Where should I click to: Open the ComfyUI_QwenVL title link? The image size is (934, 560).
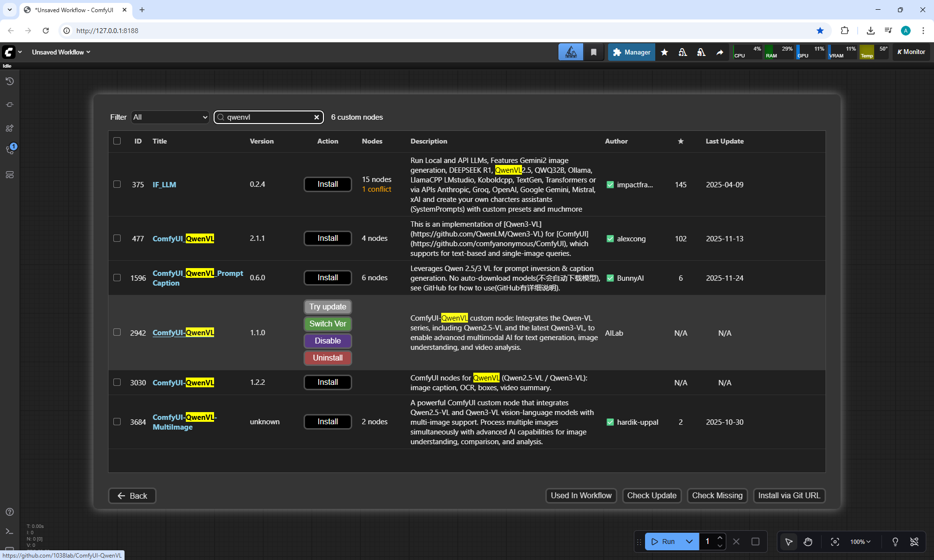click(183, 238)
